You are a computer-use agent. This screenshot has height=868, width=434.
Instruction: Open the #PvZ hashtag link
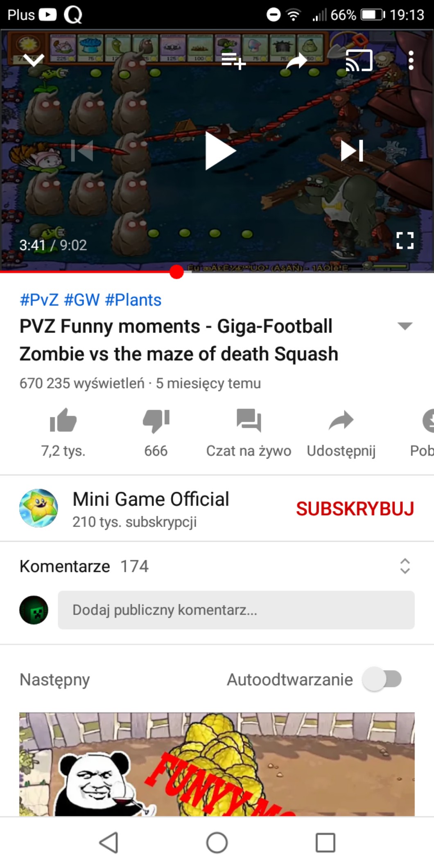39,300
